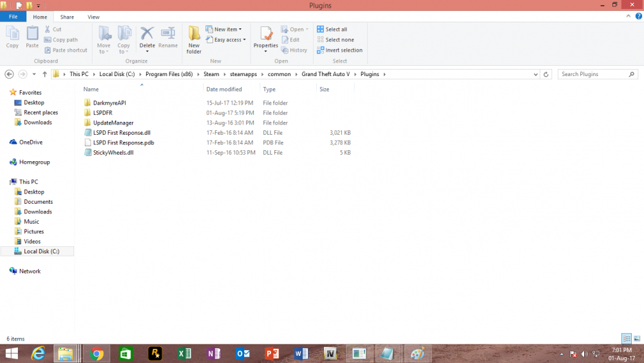Screen dimensions: 644x363
Task: Refresh the Plugins folder view
Action: tap(546, 74)
